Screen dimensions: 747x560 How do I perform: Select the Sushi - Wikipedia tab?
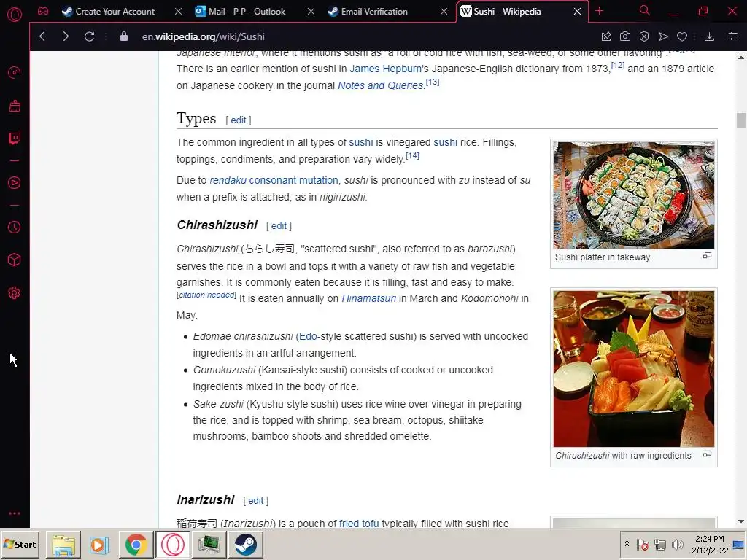pyautogui.click(x=507, y=12)
